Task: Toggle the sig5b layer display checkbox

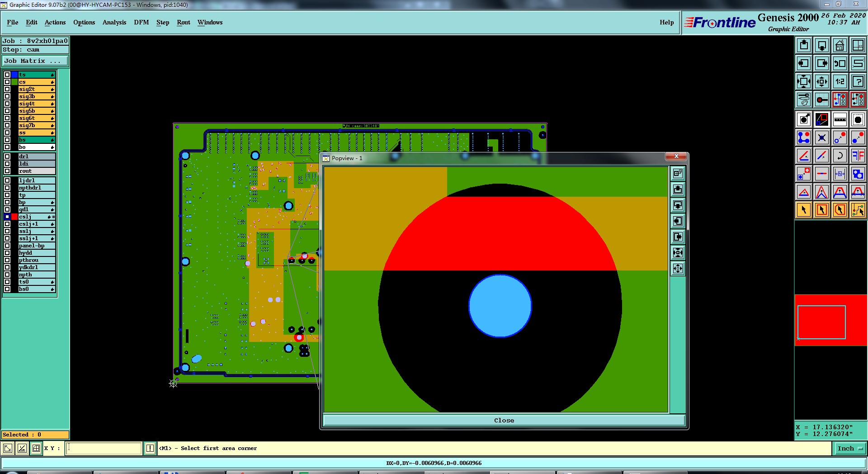Action: click(x=7, y=111)
